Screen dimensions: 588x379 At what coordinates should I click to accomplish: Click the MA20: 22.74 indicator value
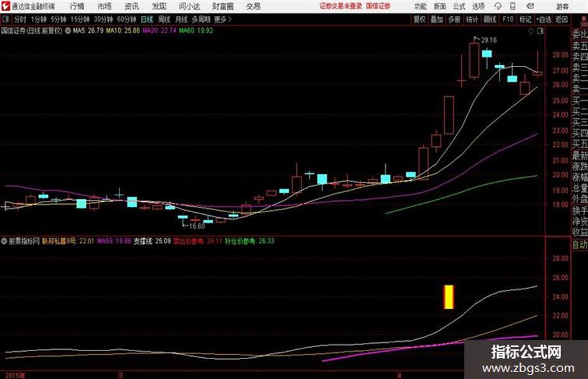coord(159,30)
